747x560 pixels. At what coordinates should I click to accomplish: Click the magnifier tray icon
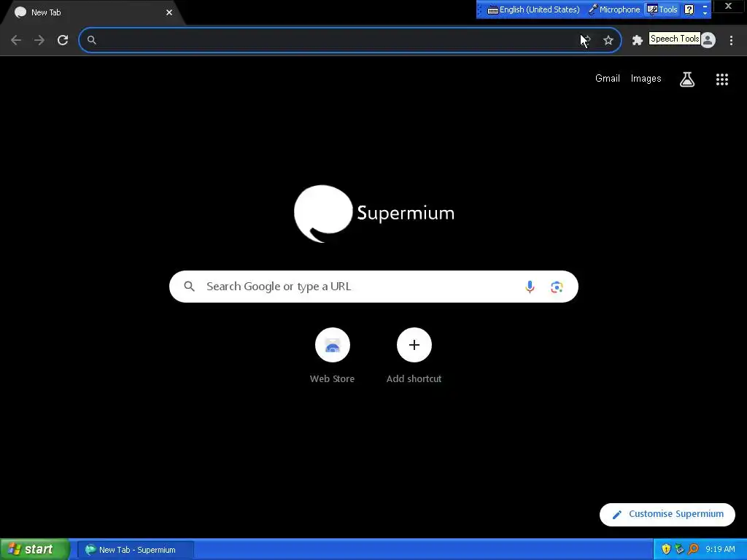click(693, 549)
